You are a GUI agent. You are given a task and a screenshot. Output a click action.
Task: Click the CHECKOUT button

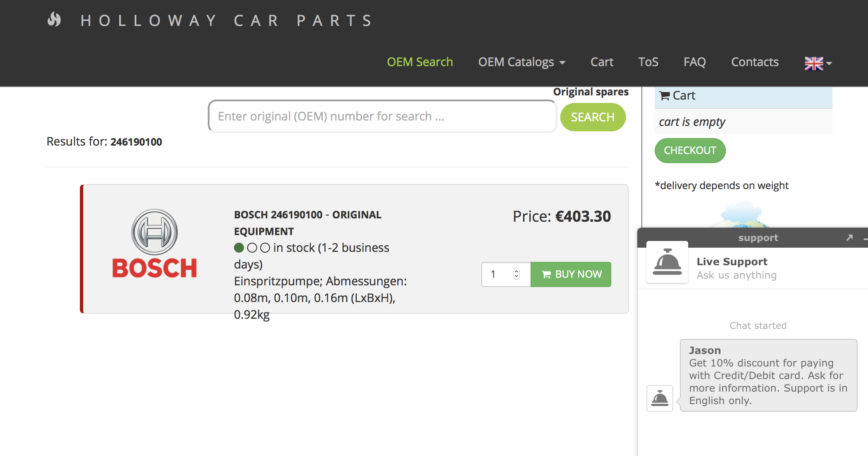coord(690,151)
